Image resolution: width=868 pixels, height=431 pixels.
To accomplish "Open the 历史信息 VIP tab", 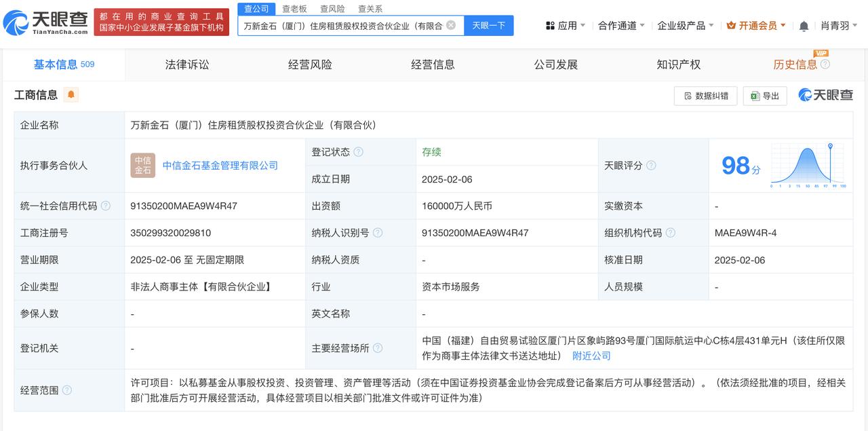I will [795, 64].
